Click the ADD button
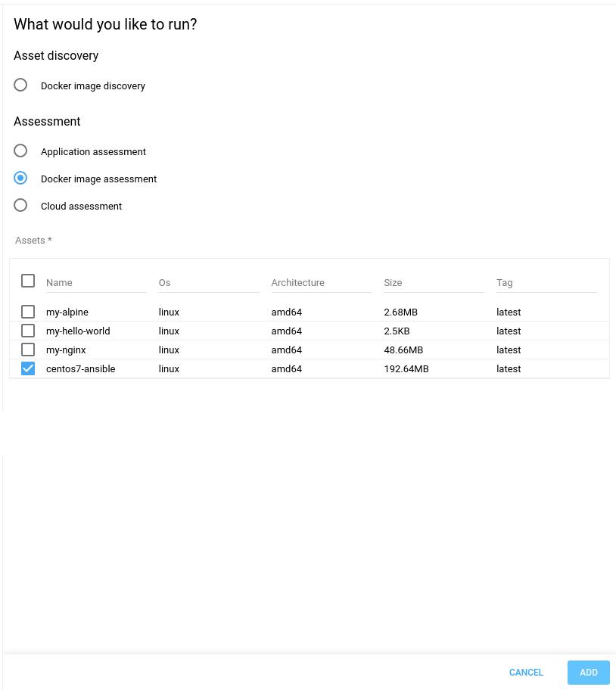This screenshot has height=690, width=616. coord(588,673)
